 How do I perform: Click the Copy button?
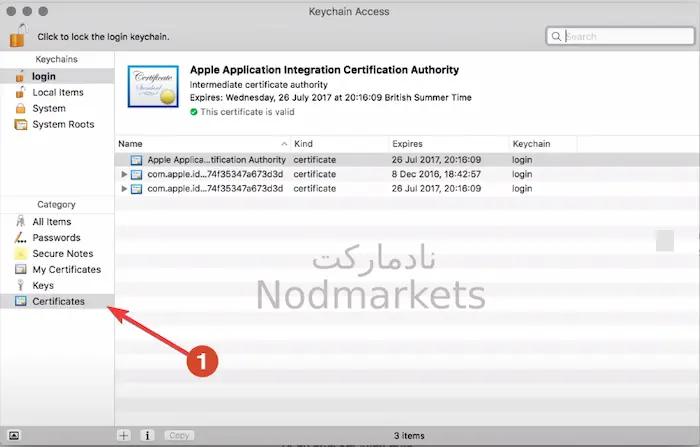tap(179, 435)
